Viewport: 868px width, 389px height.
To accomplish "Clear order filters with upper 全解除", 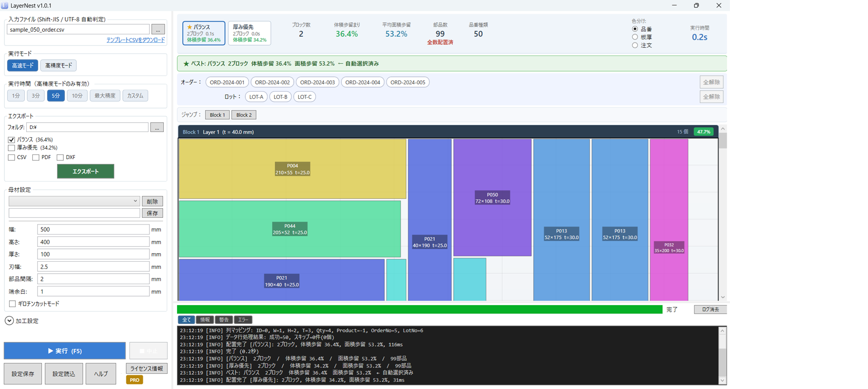I will point(712,82).
